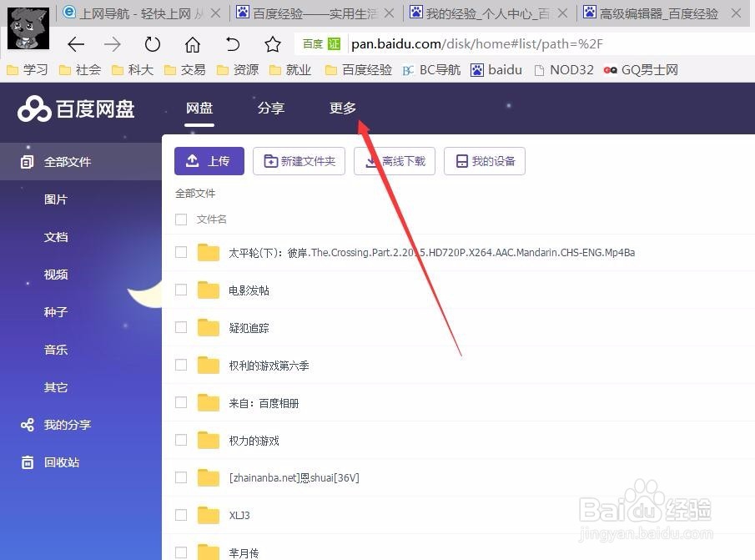This screenshot has width=755, height=560.
Task: Open 回收站 recycle bin
Action: [50, 462]
